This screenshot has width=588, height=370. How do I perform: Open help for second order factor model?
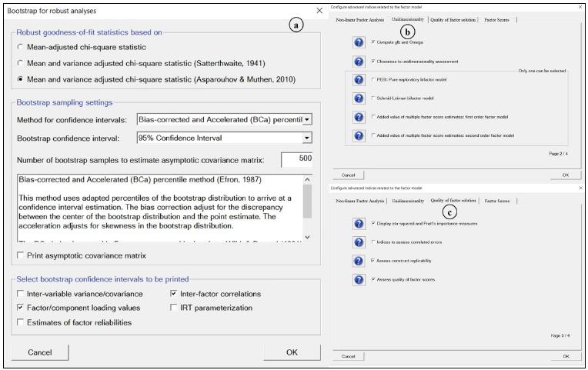coord(359,135)
